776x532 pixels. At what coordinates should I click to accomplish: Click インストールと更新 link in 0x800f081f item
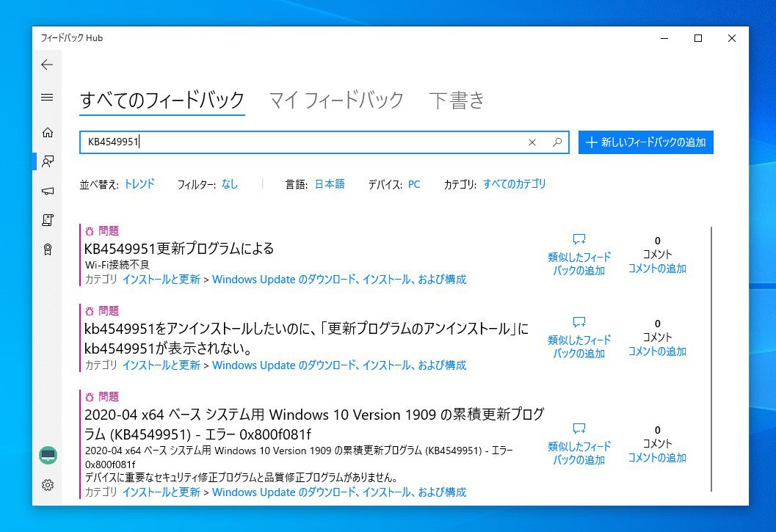[x=162, y=492]
